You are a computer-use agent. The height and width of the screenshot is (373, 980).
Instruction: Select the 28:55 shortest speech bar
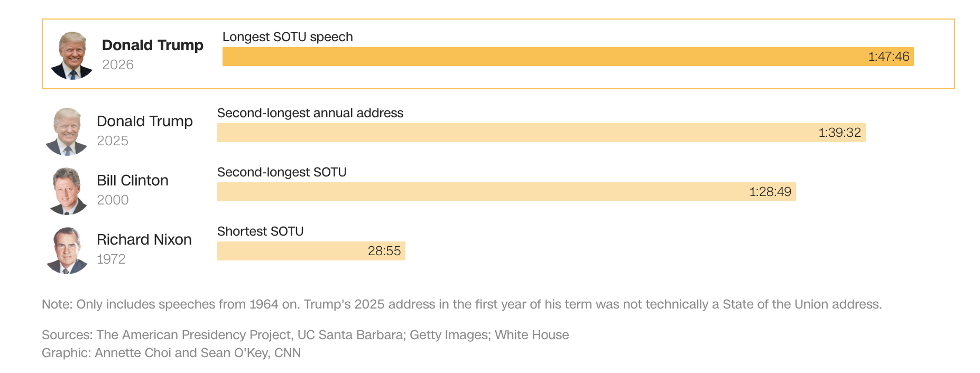[x=311, y=251]
